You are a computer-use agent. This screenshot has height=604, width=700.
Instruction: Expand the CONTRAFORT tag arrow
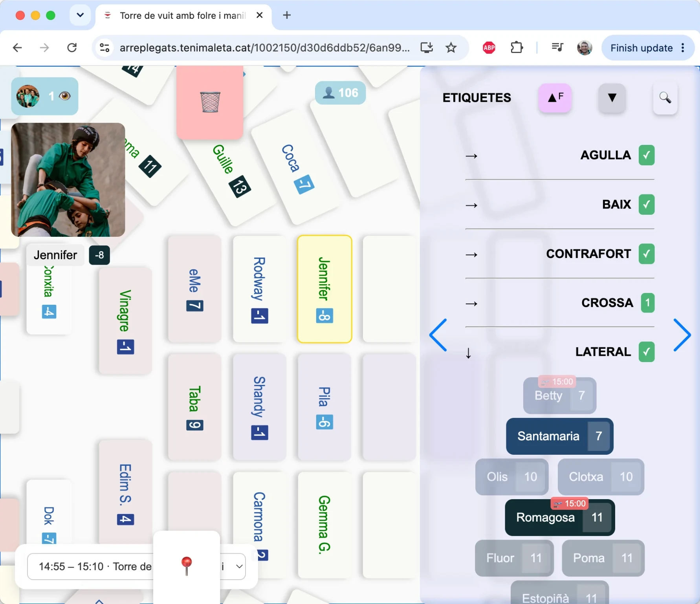471,255
